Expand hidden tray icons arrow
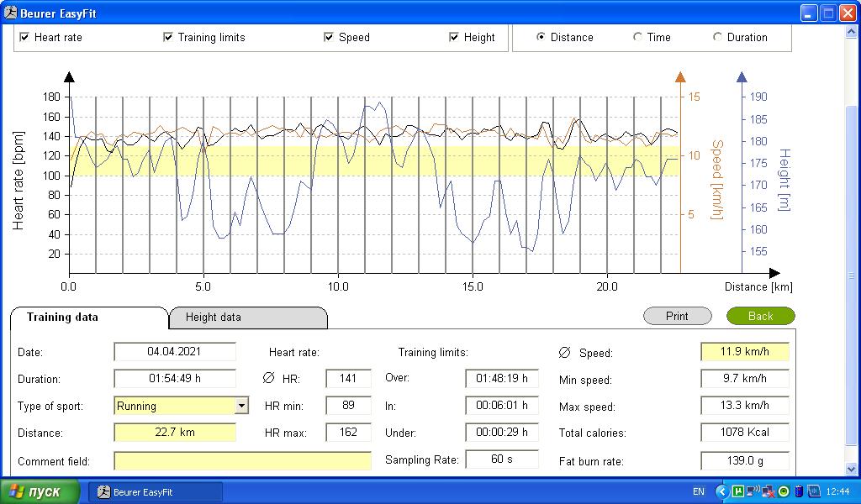Screen dimensions: 861x504 pos(722,491)
